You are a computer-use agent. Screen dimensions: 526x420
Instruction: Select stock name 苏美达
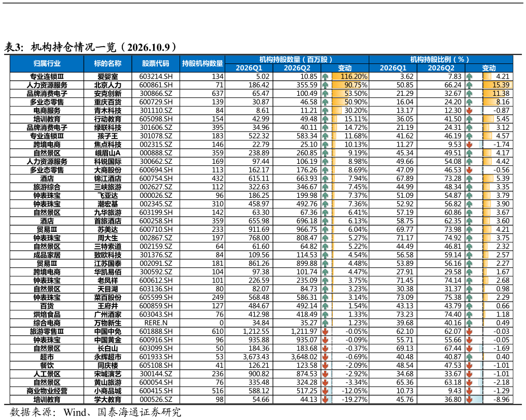108,229
